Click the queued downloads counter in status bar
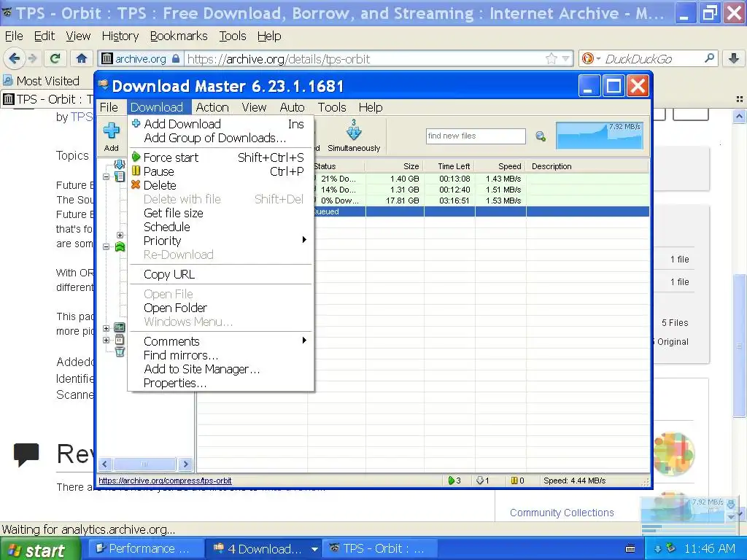This screenshot has height=560, width=747. (x=483, y=481)
